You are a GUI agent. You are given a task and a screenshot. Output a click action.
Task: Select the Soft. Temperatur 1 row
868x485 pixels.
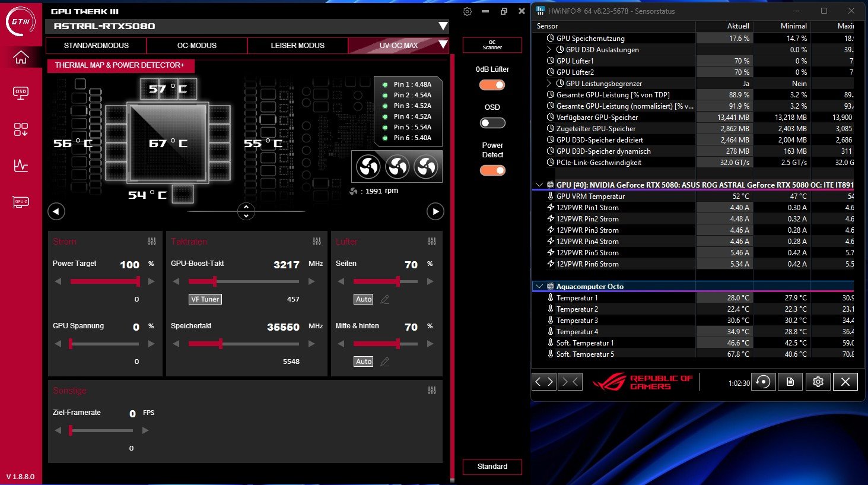click(694, 343)
